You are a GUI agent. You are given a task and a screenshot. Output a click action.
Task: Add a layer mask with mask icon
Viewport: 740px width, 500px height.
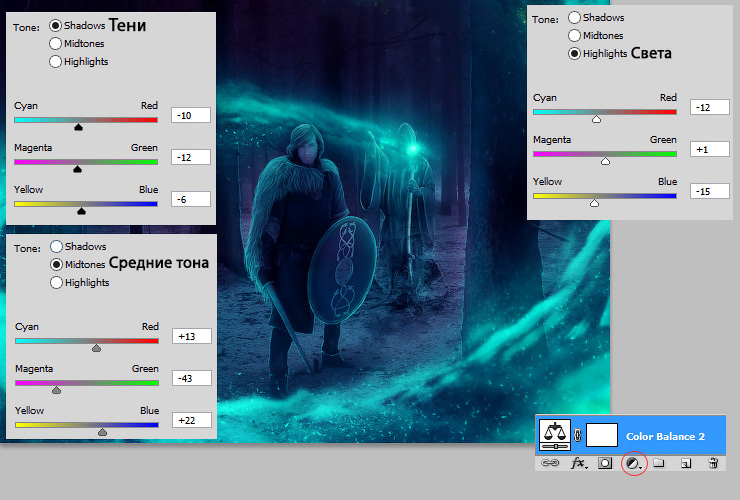pyautogui.click(x=605, y=463)
